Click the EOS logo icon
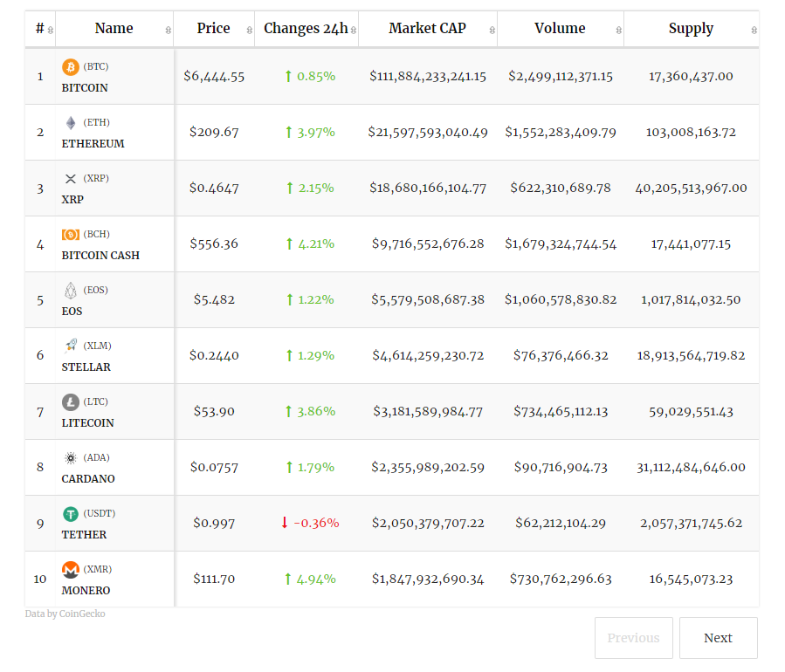The width and height of the screenshot is (785, 672). tap(70, 290)
